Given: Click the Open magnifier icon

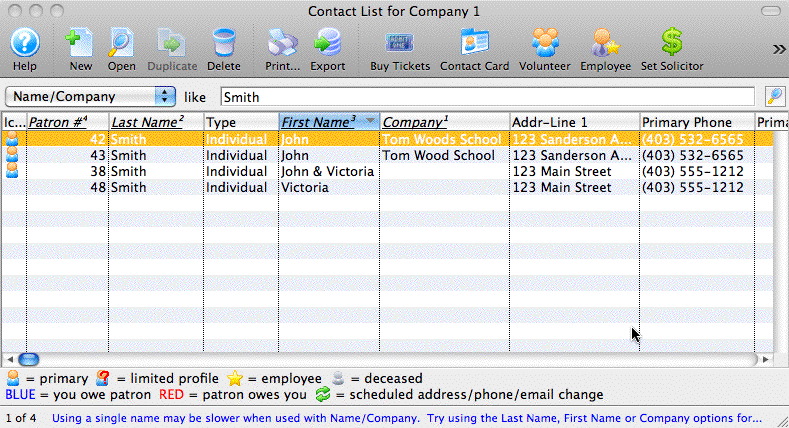Looking at the screenshot, I should [121, 43].
